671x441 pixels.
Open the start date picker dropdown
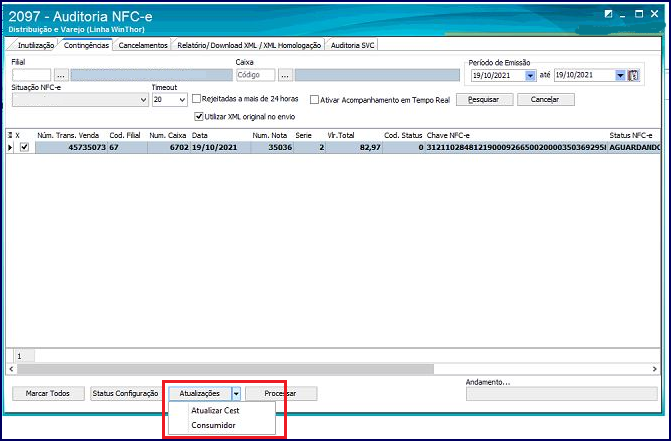tap(530, 75)
